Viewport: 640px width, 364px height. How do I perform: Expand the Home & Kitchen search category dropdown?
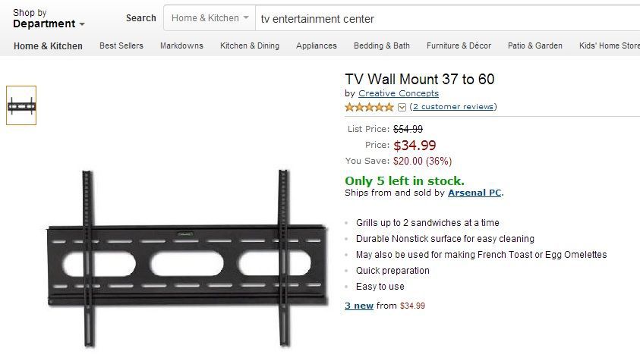tap(210, 18)
